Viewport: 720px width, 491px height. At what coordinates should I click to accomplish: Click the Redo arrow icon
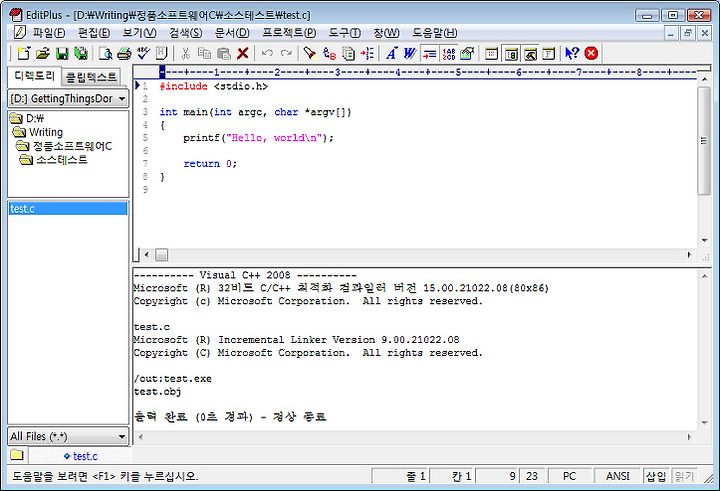(287, 54)
